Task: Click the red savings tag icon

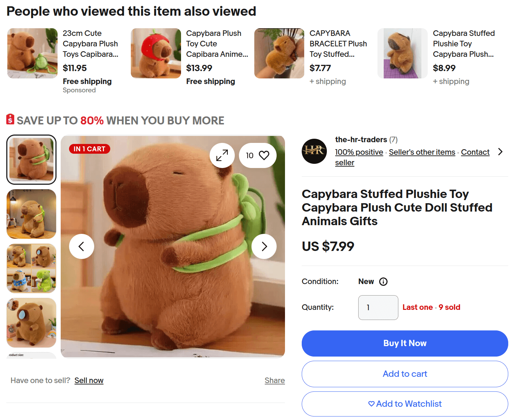Action: click(x=10, y=119)
